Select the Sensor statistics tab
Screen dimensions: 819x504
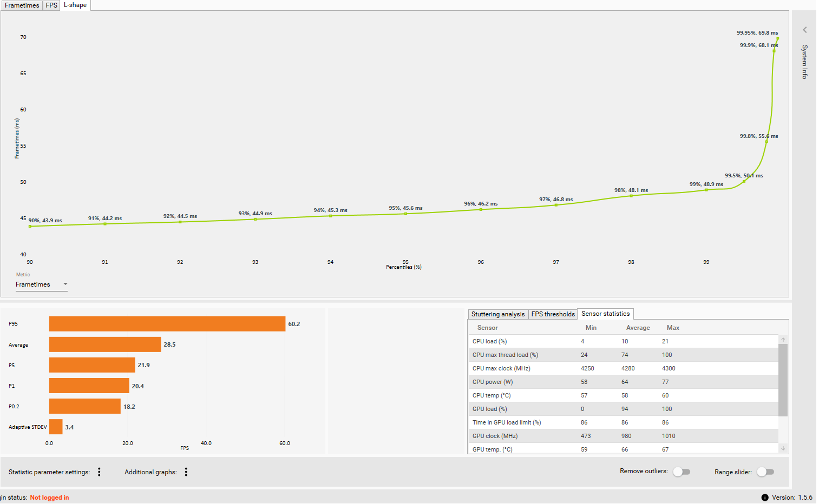(605, 314)
